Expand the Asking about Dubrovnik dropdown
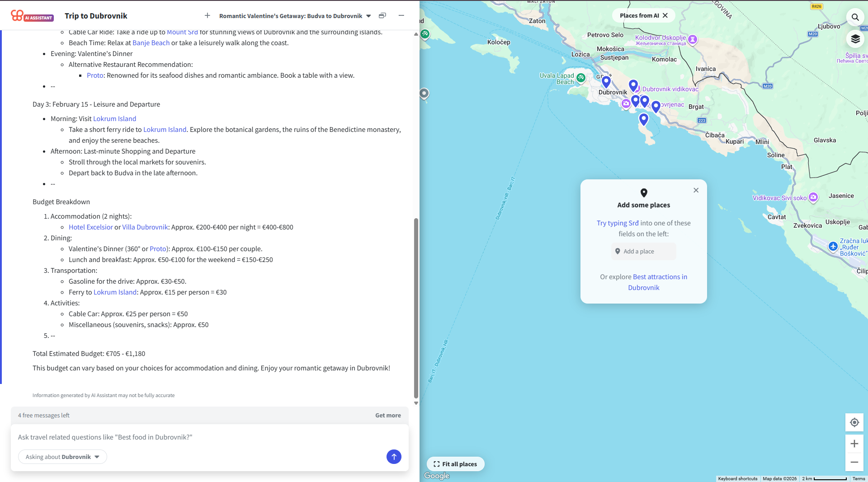Image resolution: width=868 pixels, height=482 pixels. coord(62,457)
